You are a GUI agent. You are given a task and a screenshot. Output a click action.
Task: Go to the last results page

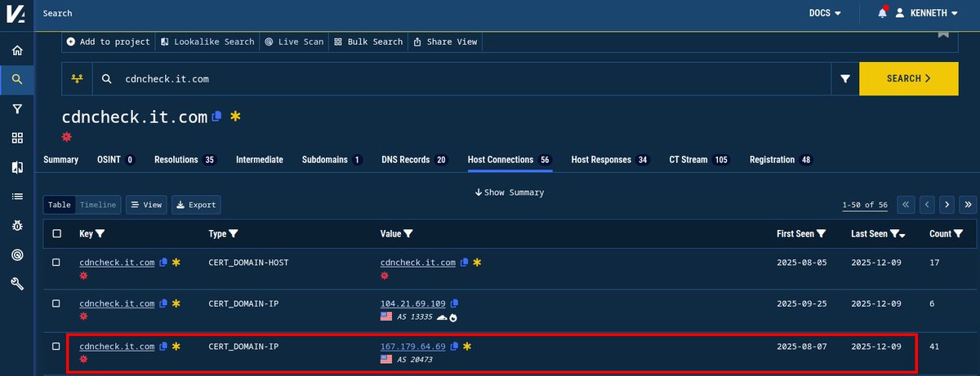(x=969, y=205)
